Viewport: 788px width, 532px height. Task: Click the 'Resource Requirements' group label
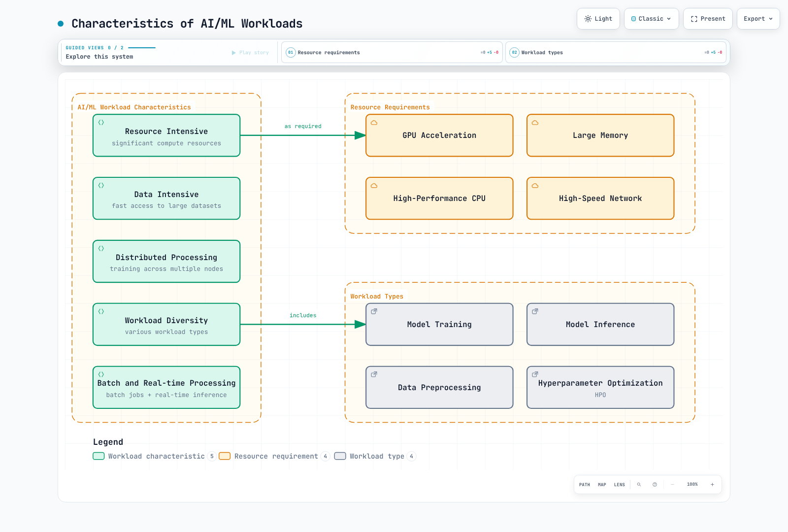pyautogui.click(x=390, y=107)
